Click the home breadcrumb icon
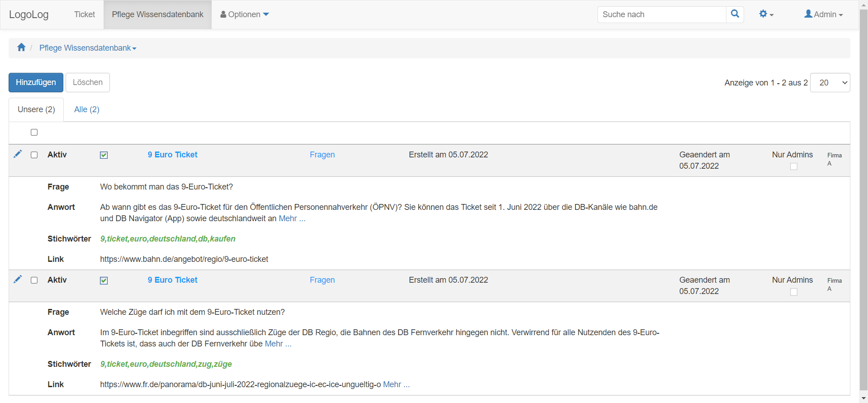The image size is (868, 403). [21, 47]
